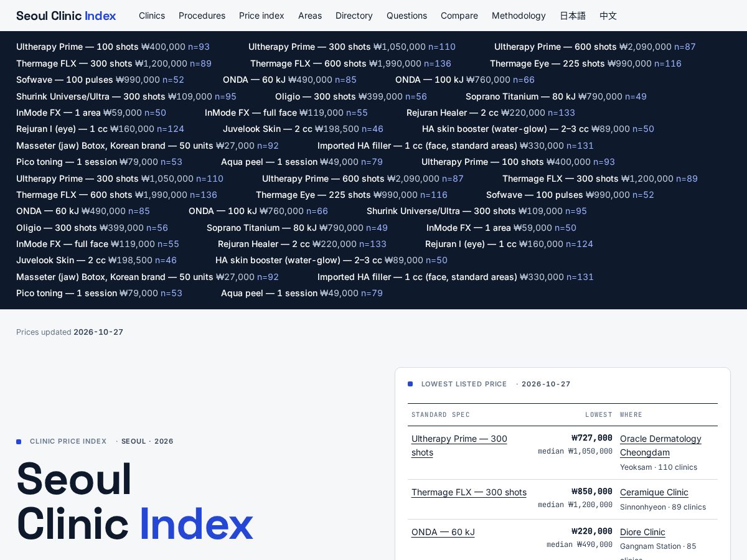Open Ultherapy Prime 300 shots link in lowest-price table
747x560 pixels.
click(x=459, y=446)
